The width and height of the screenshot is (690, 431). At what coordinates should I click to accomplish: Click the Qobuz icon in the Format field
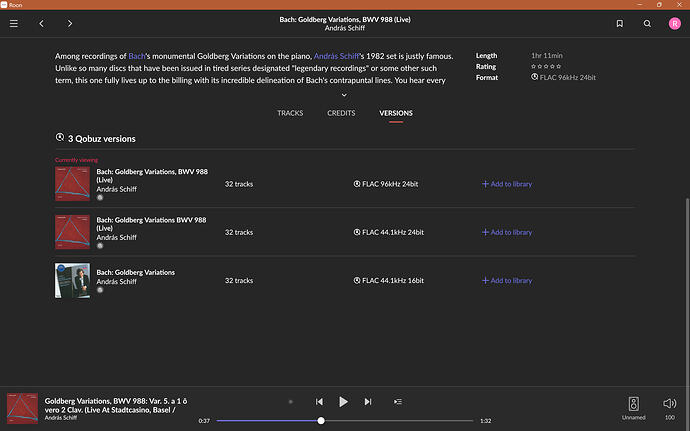pyautogui.click(x=534, y=77)
